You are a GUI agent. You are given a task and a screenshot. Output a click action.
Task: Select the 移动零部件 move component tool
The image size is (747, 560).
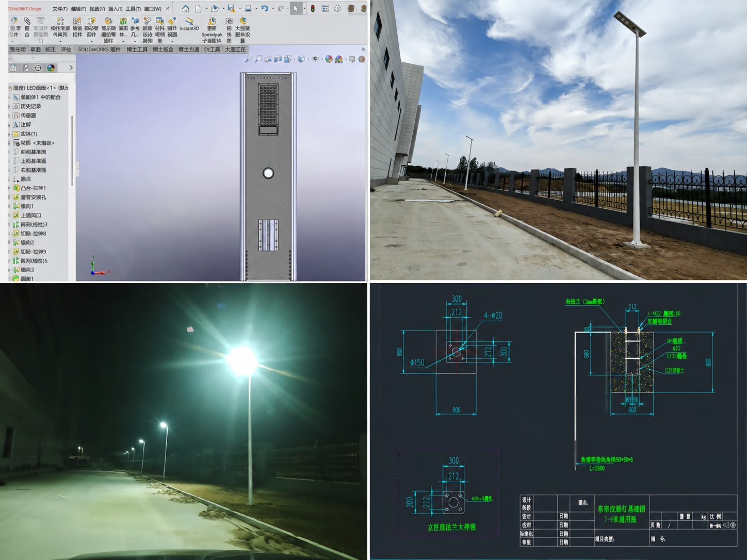[91, 28]
